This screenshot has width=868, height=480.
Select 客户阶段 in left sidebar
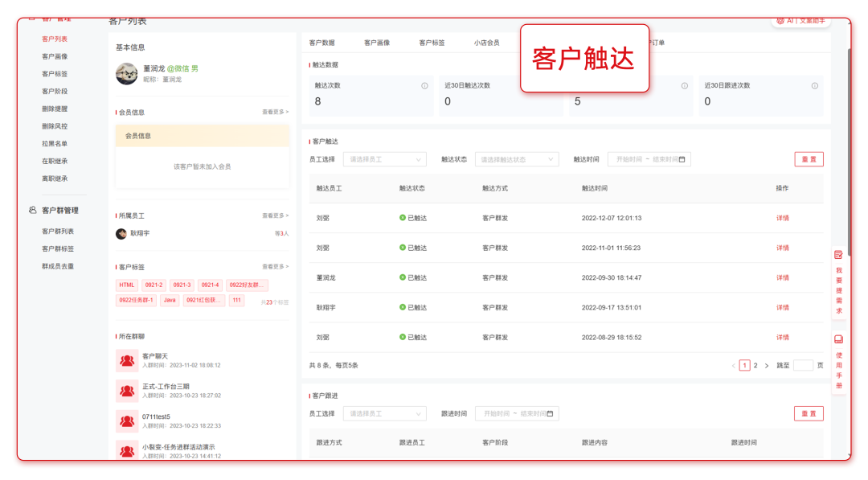(x=55, y=91)
